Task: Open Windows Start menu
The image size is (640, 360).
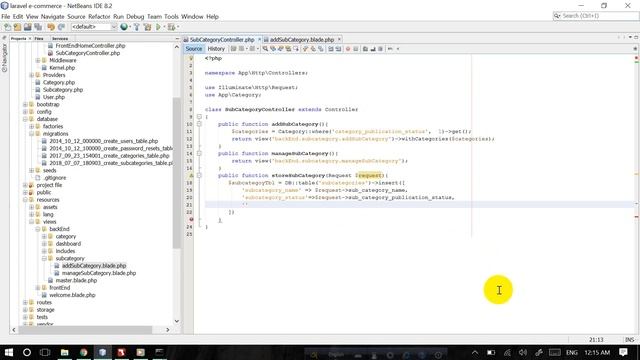Action: [8, 352]
